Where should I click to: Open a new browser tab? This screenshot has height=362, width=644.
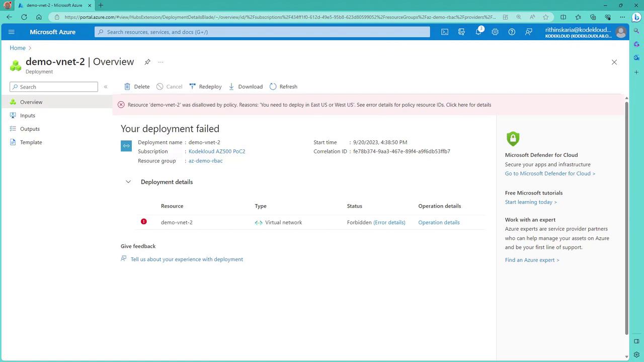click(x=101, y=5)
